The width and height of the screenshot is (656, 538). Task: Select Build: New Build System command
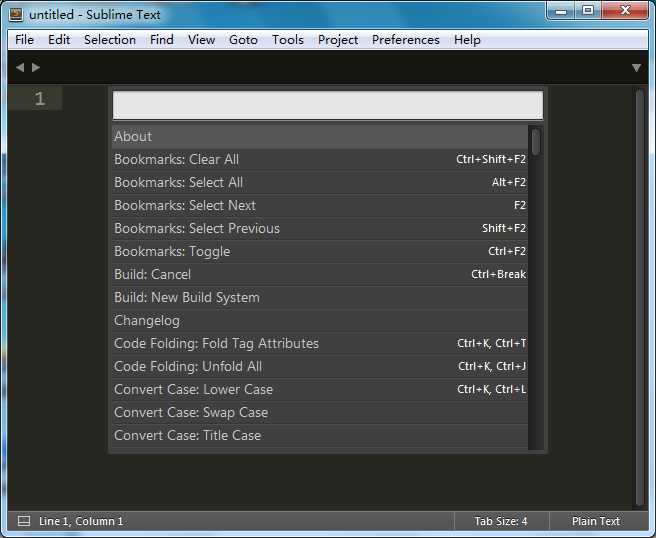point(320,297)
